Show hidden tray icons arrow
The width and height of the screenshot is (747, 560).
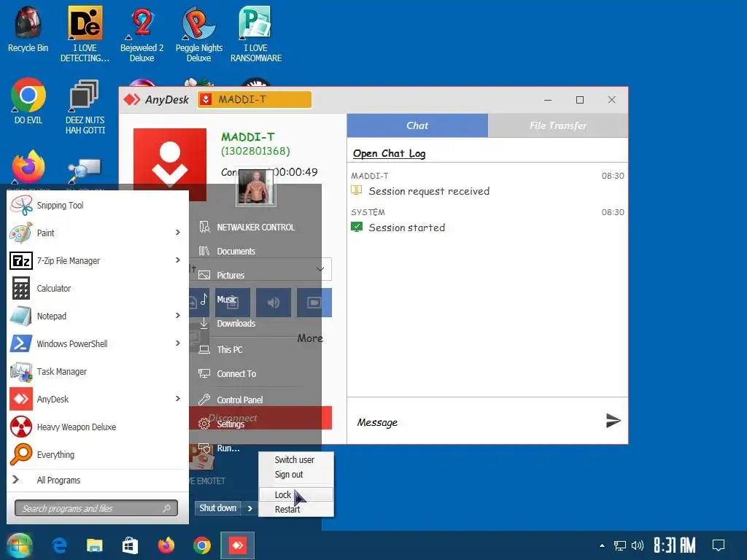602,545
